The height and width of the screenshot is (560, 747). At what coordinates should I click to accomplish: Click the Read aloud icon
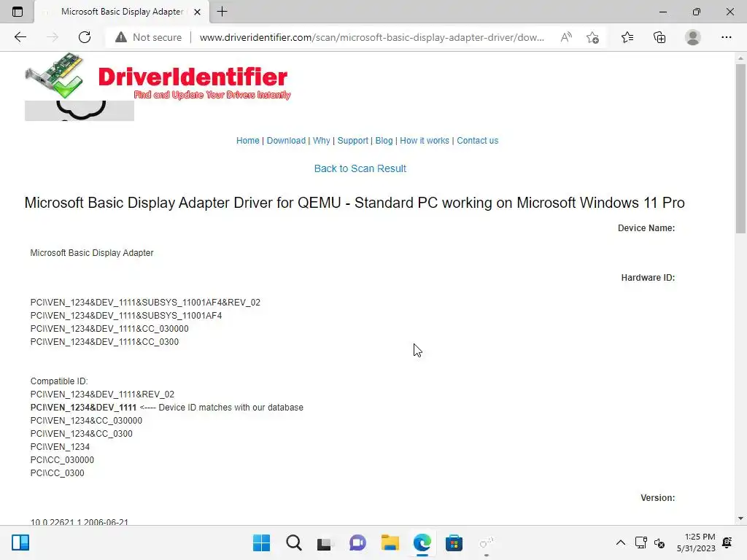click(x=566, y=37)
